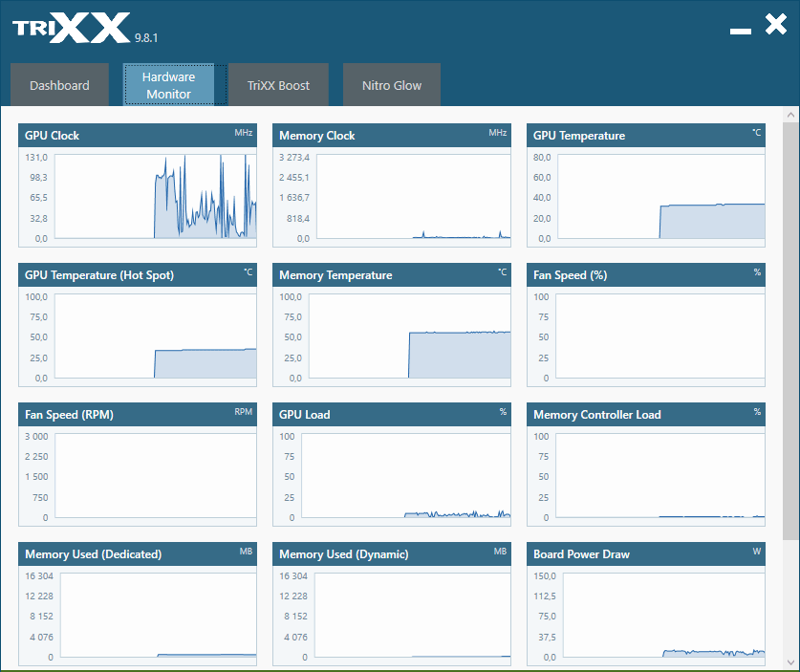Click the 80,0 value on GPU Temperature axis
800x672 pixels.
pyautogui.click(x=542, y=158)
